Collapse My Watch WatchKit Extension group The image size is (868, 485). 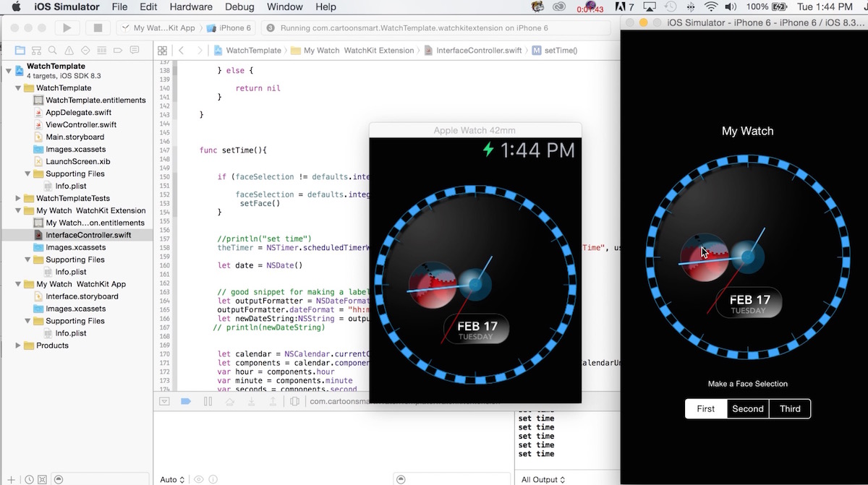(x=18, y=210)
